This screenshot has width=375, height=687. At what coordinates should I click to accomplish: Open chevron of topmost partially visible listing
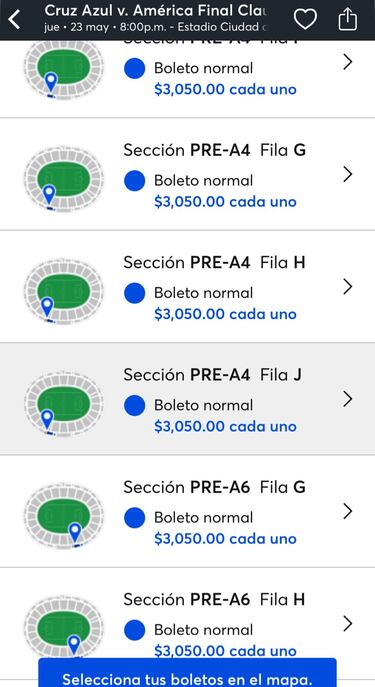[x=347, y=62]
